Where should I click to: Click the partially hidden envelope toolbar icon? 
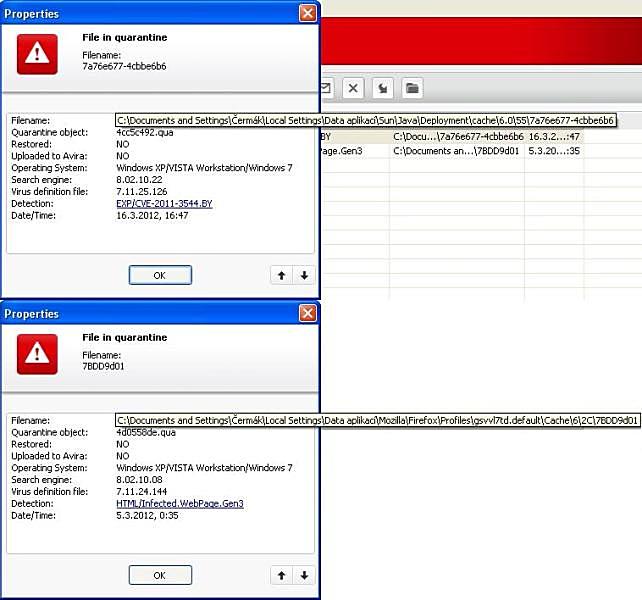327,88
